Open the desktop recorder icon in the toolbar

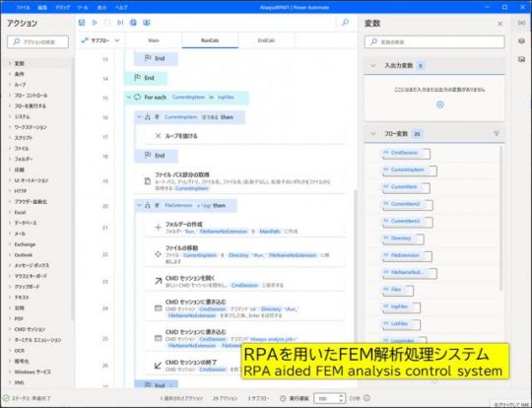coord(147,23)
